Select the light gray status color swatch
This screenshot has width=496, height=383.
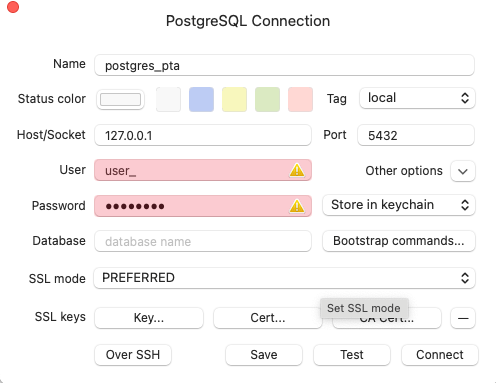pyautogui.click(x=168, y=99)
